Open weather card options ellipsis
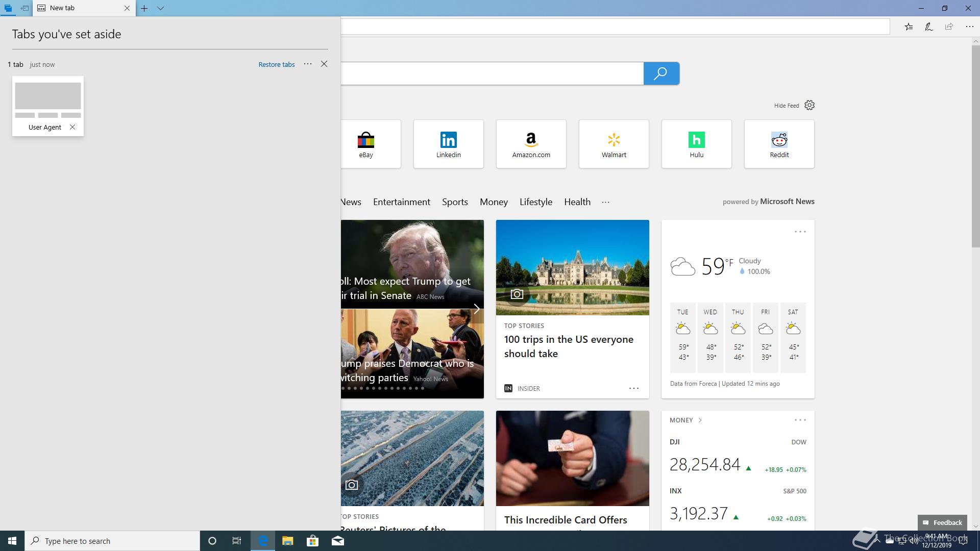Image resolution: width=980 pixels, height=551 pixels. (800, 232)
